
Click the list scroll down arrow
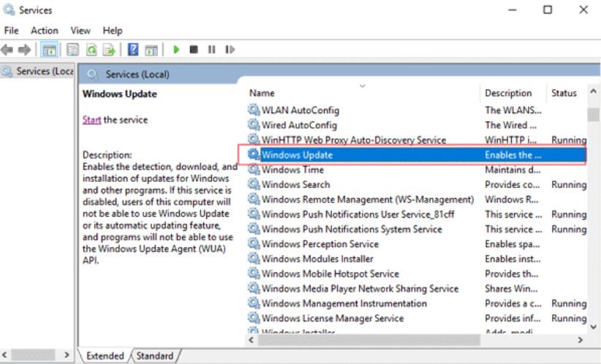tap(594, 327)
